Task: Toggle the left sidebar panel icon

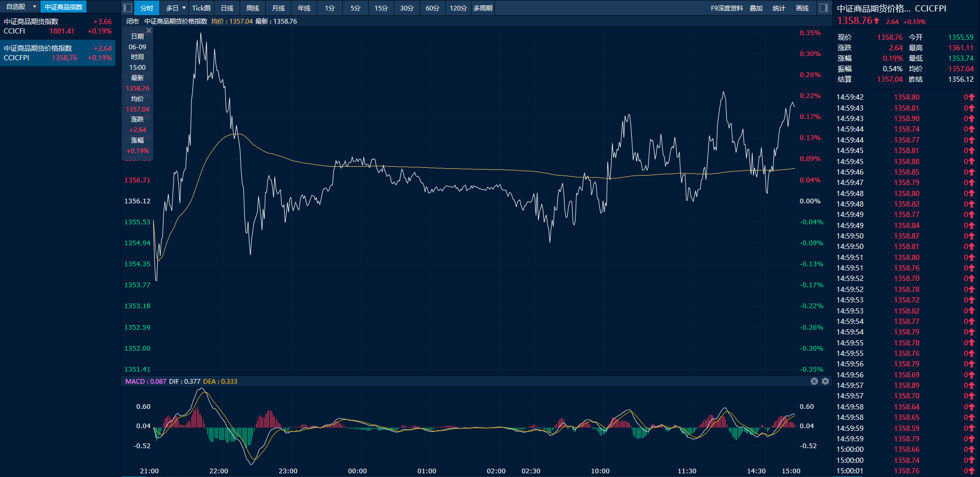Action: (x=127, y=8)
